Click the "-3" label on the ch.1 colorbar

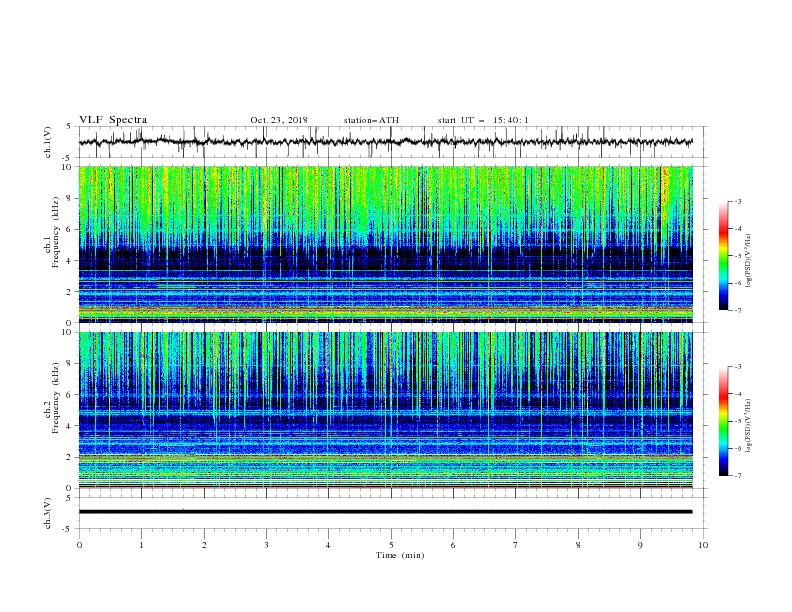[x=738, y=201]
